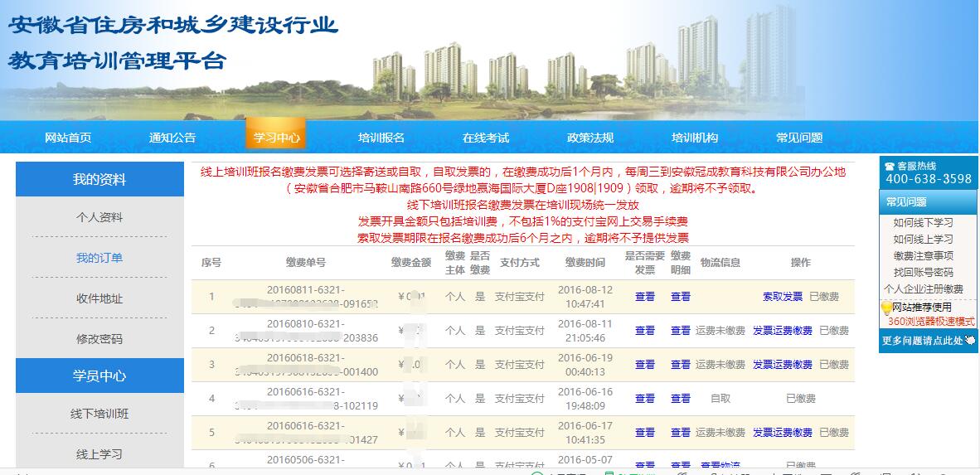Click 索取发票 in order row 1

click(783, 297)
